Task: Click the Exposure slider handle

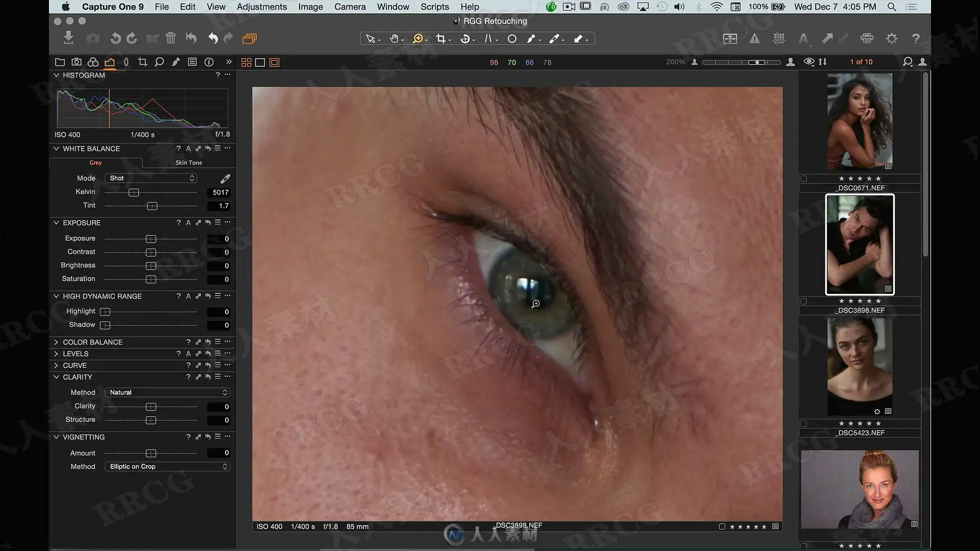Action: tap(151, 239)
